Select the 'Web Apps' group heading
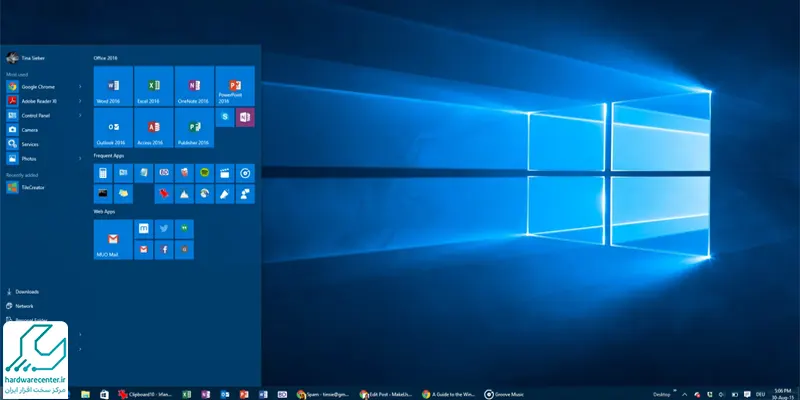This screenshot has width=800, height=400. pyautogui.click(x=104, y=211)
